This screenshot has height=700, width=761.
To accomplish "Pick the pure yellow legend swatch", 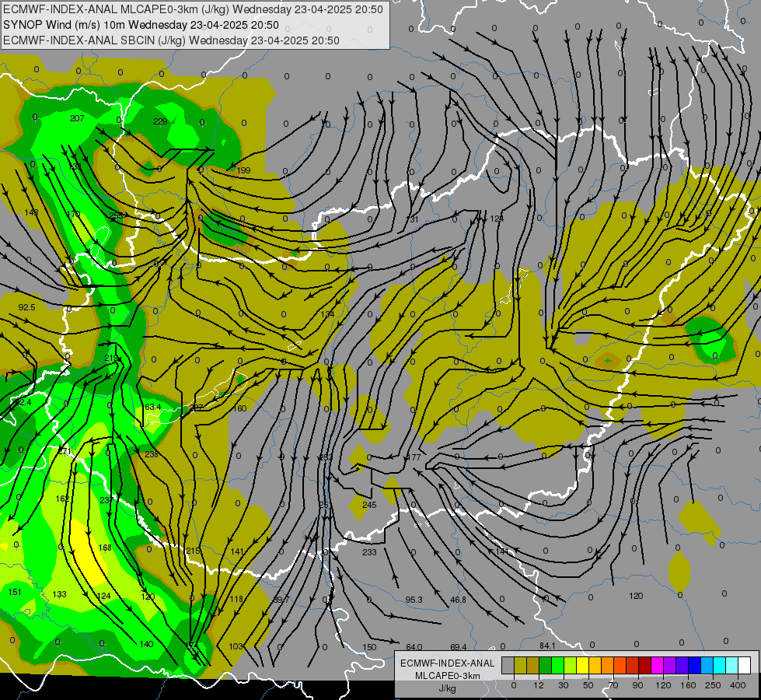I will point(582,665).
